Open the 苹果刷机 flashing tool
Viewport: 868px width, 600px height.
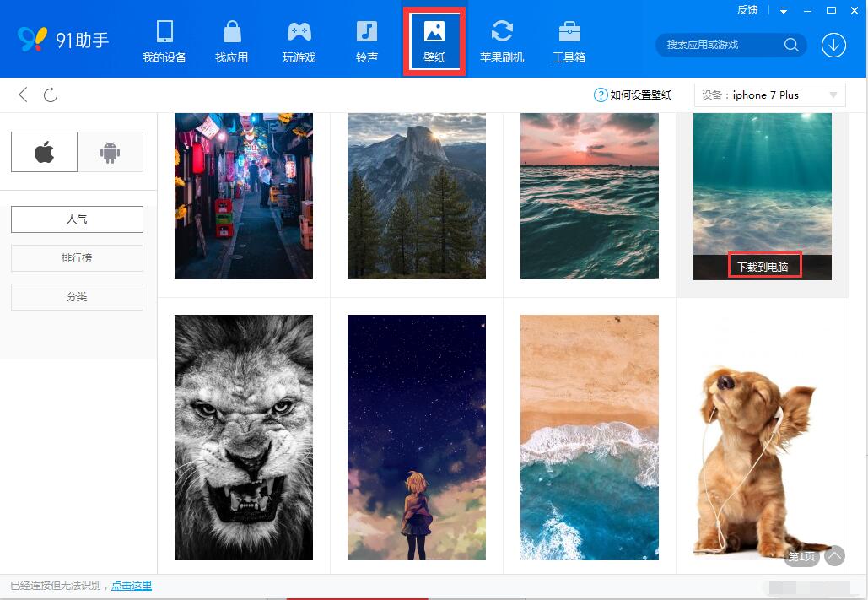(x=502, y=41)
